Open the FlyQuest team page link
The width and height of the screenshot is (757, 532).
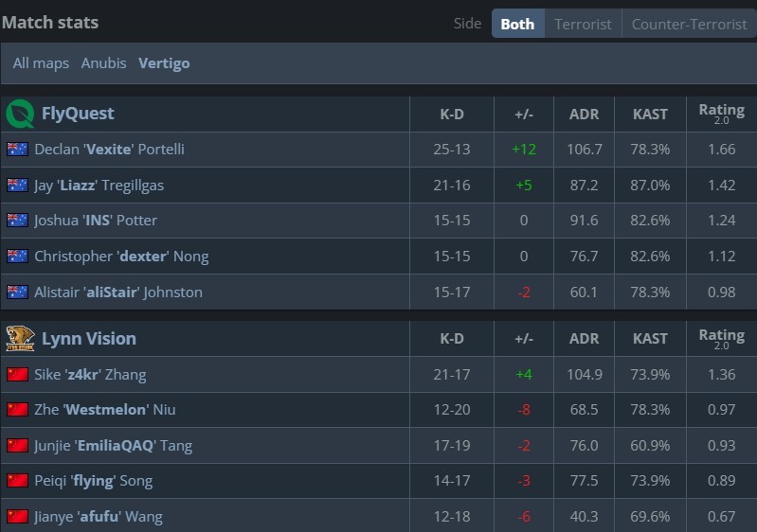click(x=78, y=114)
